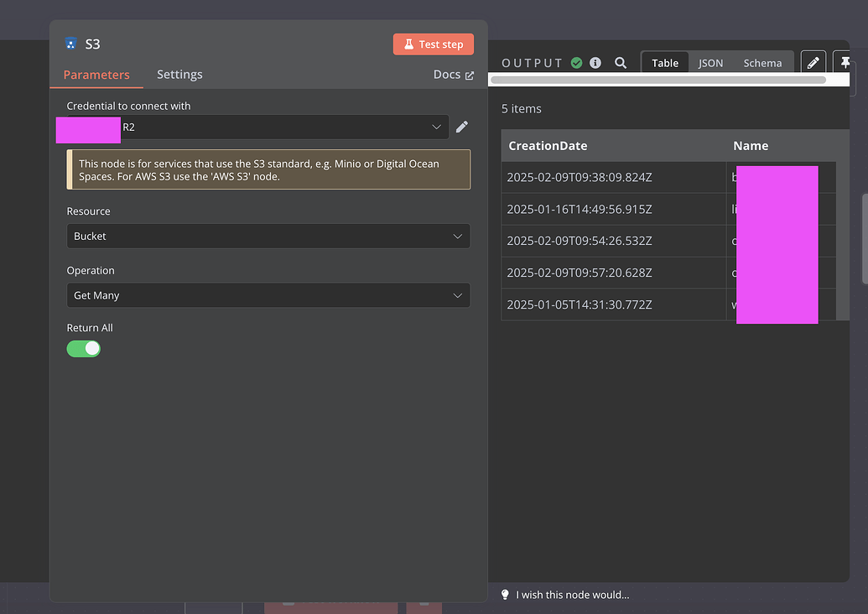Image resolution: width=868 pixels, height=614 pixels.
Task: Click the search icon in the OUTPUT panel
Action: [x=621, y=62]
